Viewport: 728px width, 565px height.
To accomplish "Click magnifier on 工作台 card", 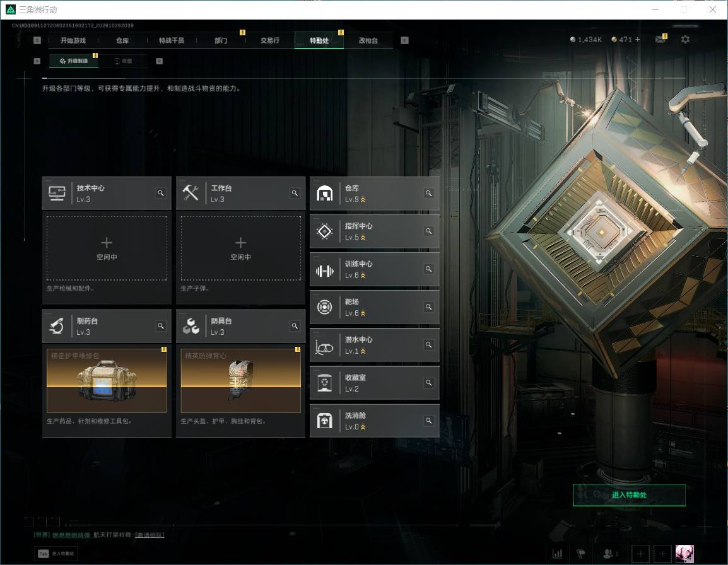I will 295,193.
